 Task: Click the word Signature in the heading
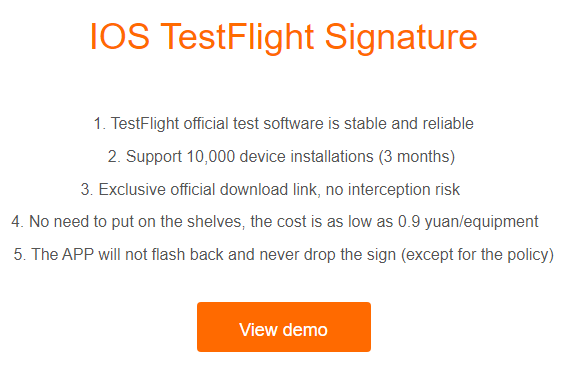click(401, 38)
